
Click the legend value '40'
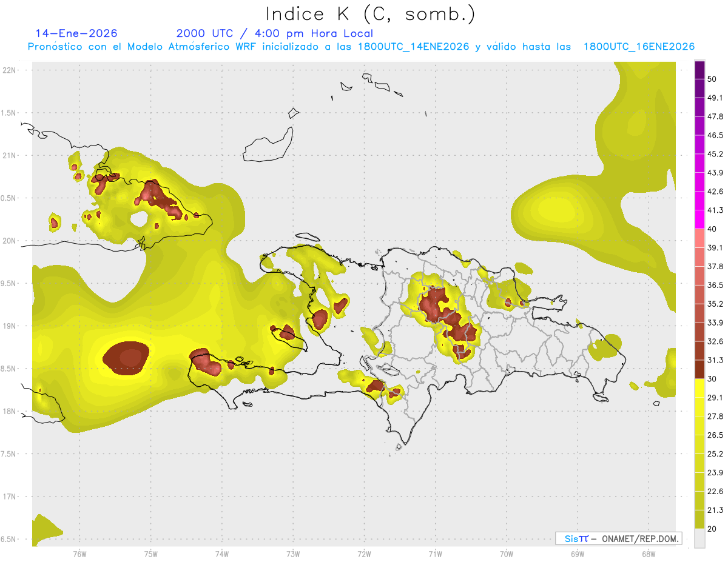point(712,229)
